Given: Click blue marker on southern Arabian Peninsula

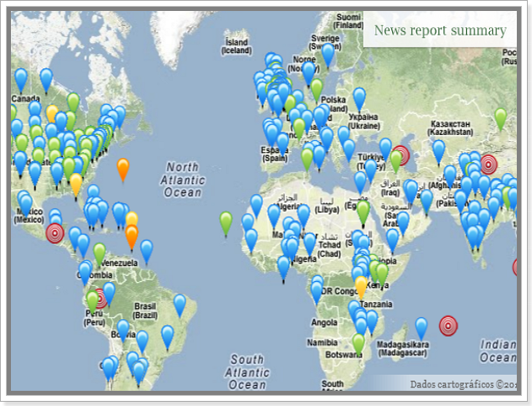Looking at the screenshot, I should [393, 241].
